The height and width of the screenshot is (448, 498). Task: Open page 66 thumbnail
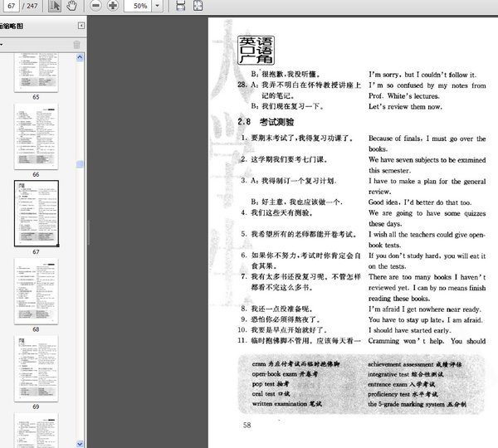tap(36, 137)
